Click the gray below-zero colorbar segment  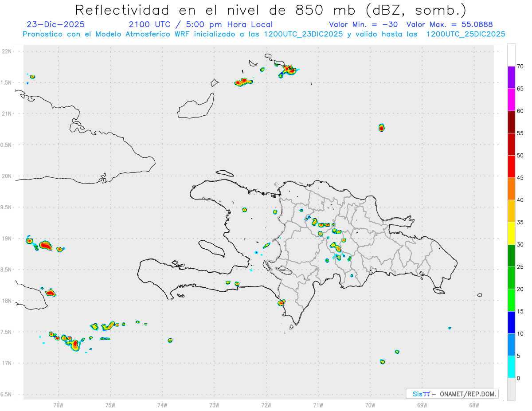click(511, 389)
